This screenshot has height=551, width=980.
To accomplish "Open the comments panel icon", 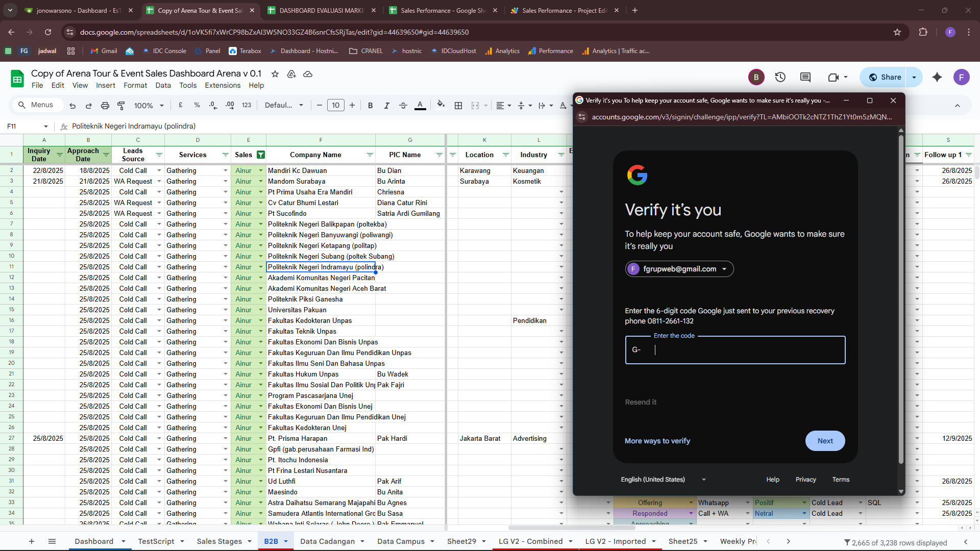I will (x=805, y=77).
